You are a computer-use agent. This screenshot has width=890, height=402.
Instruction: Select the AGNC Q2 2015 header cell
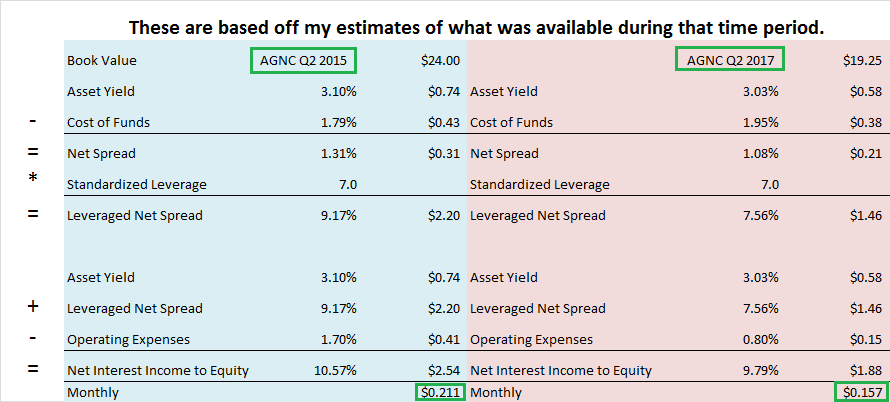pos(304,60)
